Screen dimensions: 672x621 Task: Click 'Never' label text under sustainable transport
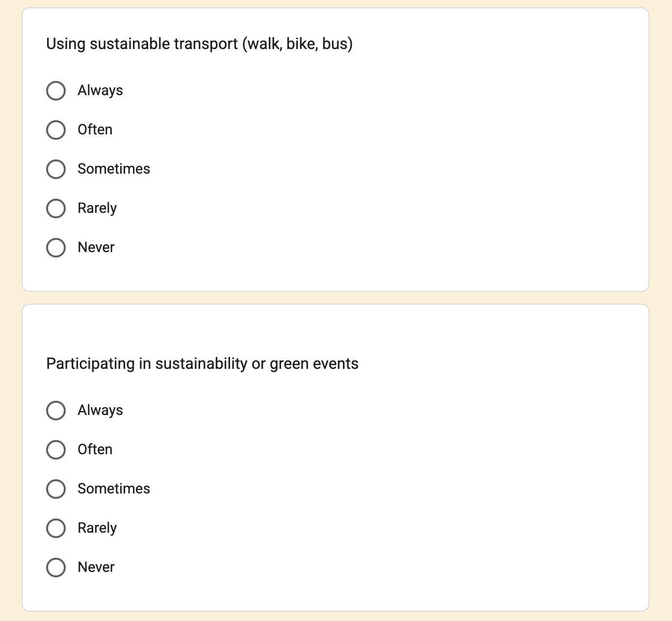(96, 248)
